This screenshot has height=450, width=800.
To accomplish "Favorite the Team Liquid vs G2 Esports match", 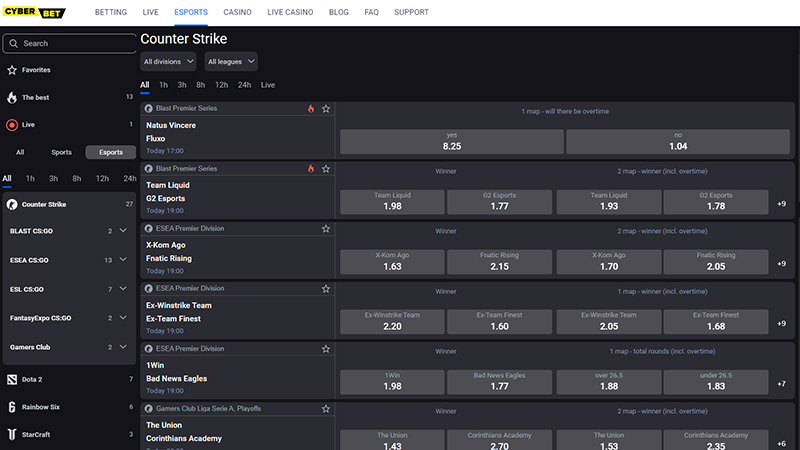I will (x=326, y=169).
